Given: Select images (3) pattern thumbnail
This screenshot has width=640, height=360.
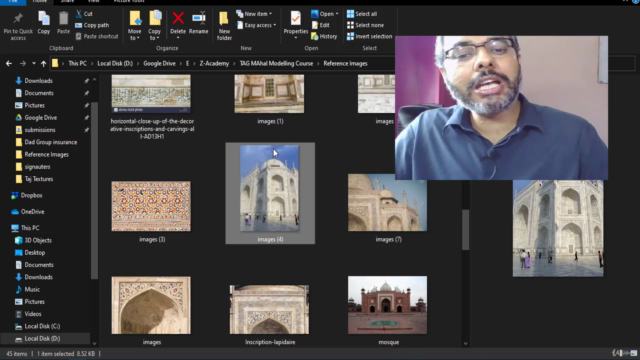Looking at the screenshot, I should 151,206.
